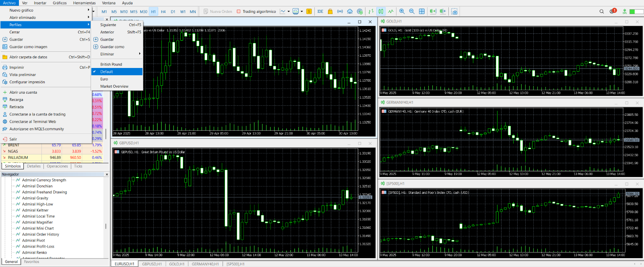Select the H4 timeframe button

click(163, 12)
